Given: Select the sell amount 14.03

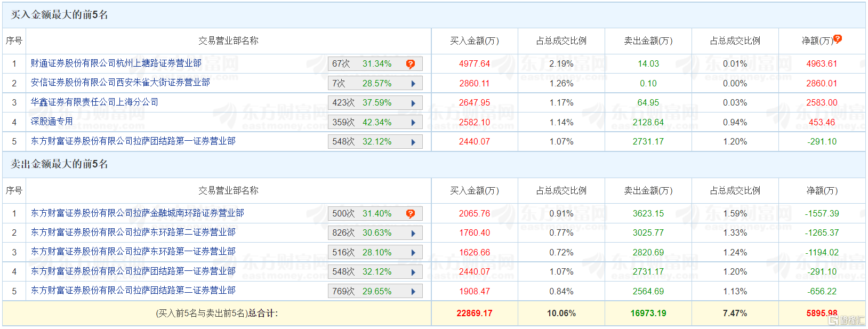Looking at the screenshot, I should click(648, 63).
